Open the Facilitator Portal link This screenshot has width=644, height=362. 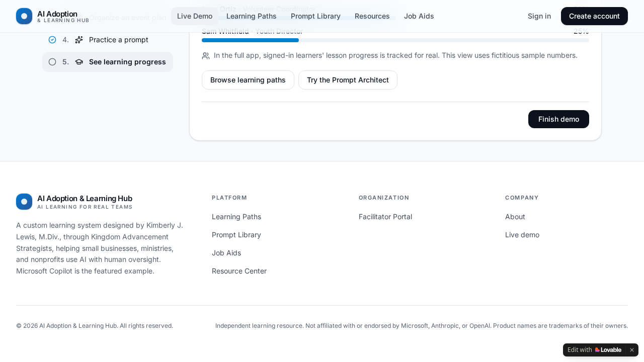385,217
